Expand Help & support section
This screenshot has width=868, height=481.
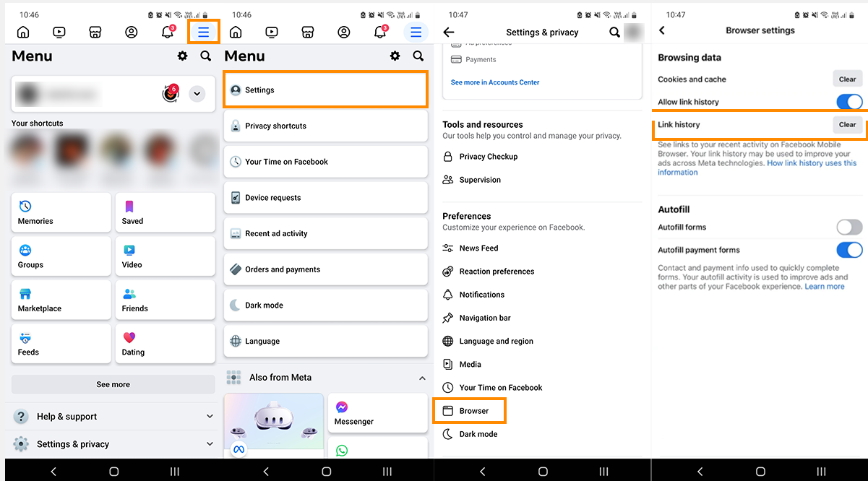[113, 416]
